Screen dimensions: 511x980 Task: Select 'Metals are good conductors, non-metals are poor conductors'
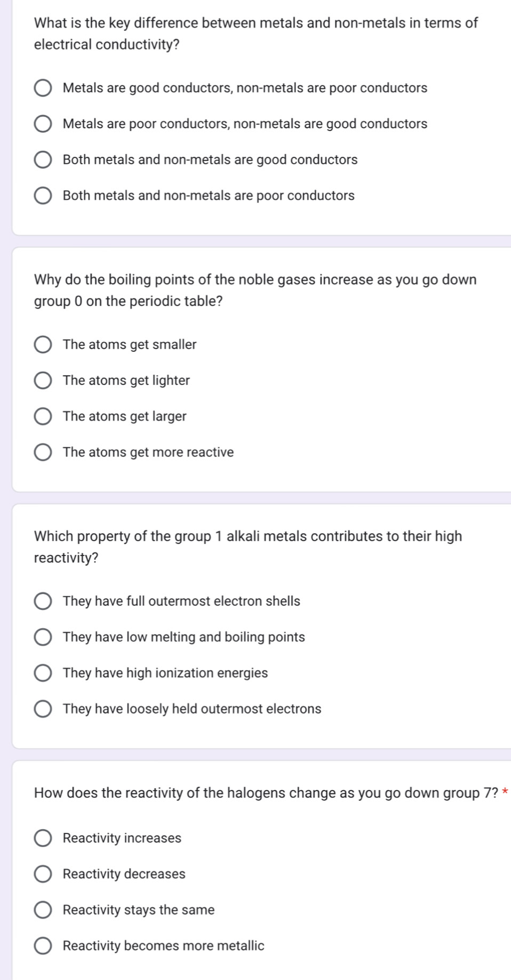tap(43, 88)
